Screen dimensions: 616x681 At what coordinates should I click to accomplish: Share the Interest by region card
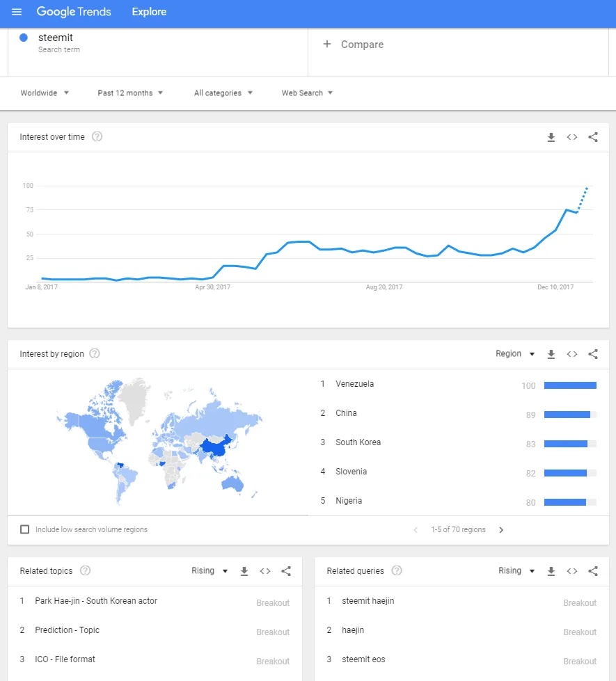click(593, 354)
